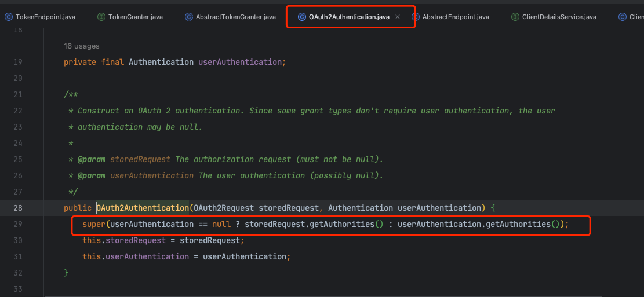Click line number 19 in the gutter
Viewport: 644px width, 297px height.
point(17,62)
